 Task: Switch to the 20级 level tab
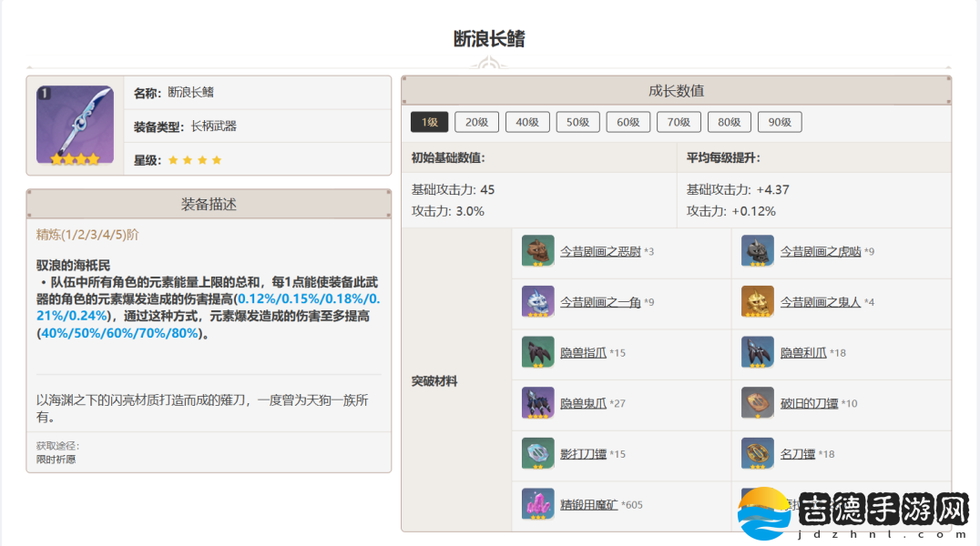(x=477, y=122)
